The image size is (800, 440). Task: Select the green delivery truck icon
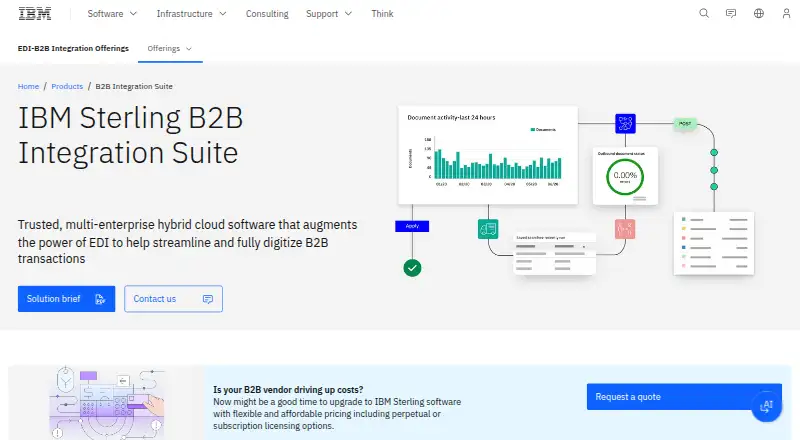(488, 229)
